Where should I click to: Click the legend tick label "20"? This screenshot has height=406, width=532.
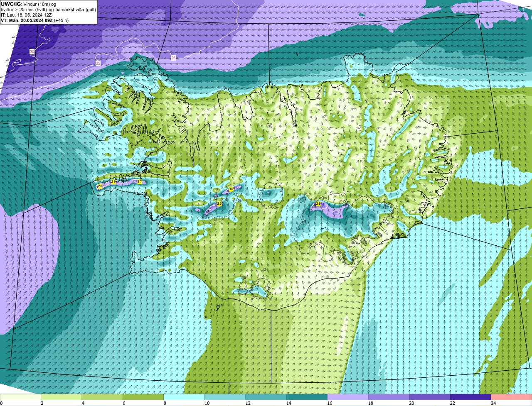(412, 403)
